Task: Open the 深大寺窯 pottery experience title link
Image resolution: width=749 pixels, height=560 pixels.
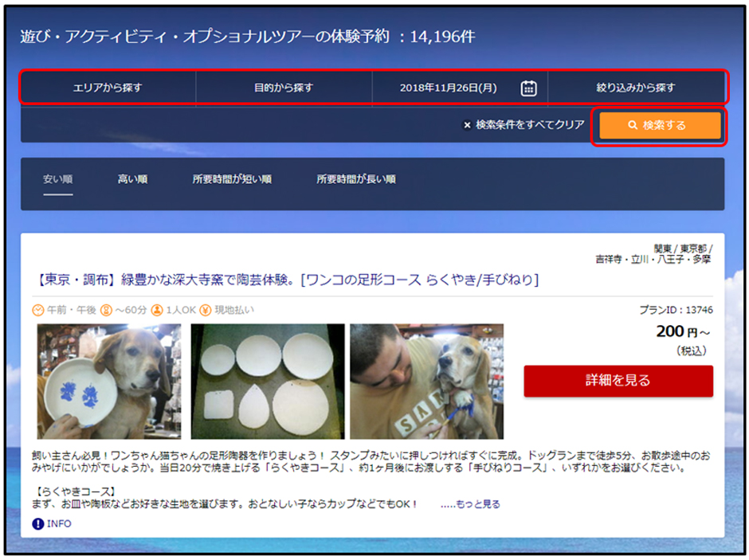Action: coord(288,280)
